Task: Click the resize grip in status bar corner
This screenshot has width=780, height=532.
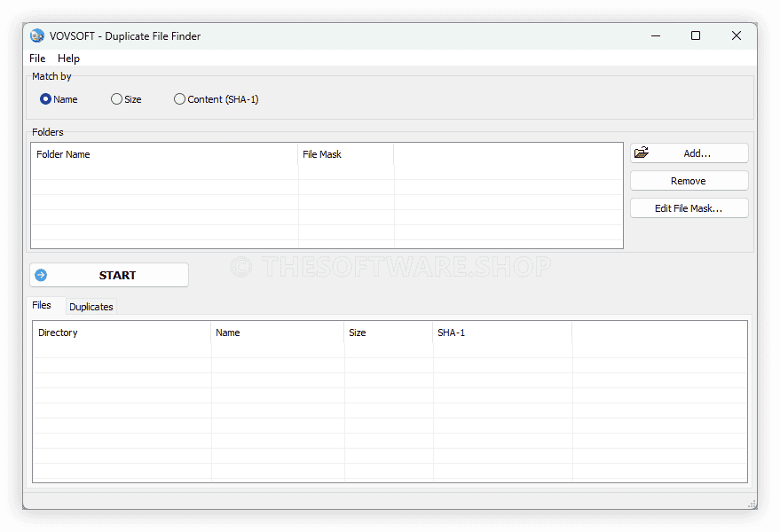Action: pos(752,505)
